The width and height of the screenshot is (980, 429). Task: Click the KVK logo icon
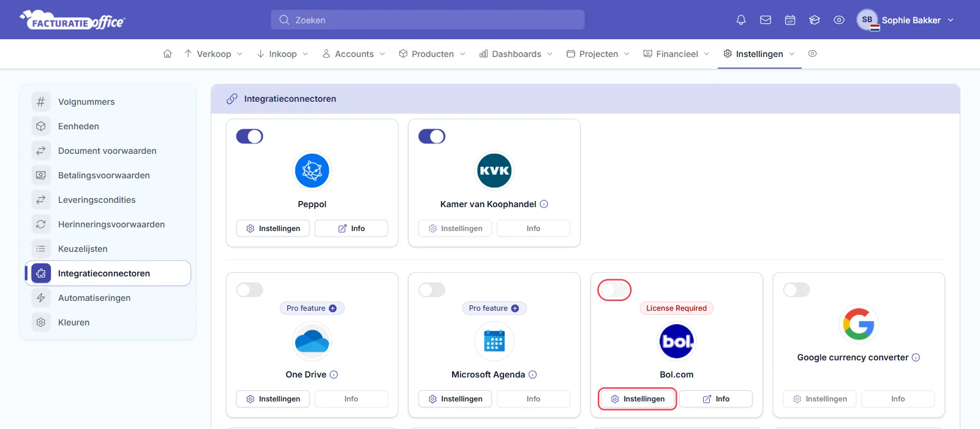(x=494, y=170)
